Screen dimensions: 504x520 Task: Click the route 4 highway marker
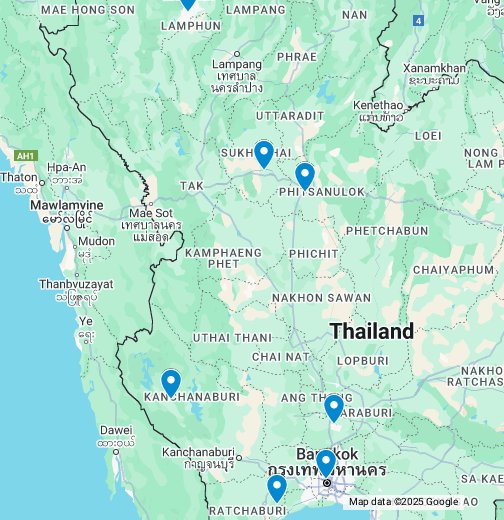tap(418, 21)
